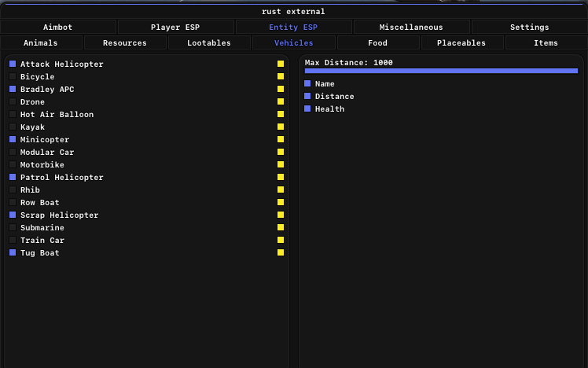Image resolution: width=588 pixels, height=368 pixels.
Task: Check the Train Car checkbox
Action: click(x=13, y=240)
